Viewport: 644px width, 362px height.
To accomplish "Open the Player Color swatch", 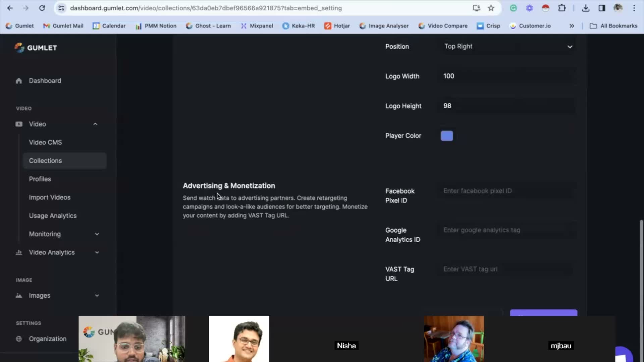I will (x=446, y=136).
